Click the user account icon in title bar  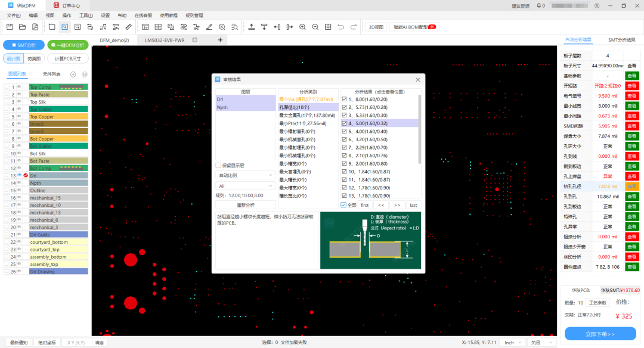click(x=597, y=6)
